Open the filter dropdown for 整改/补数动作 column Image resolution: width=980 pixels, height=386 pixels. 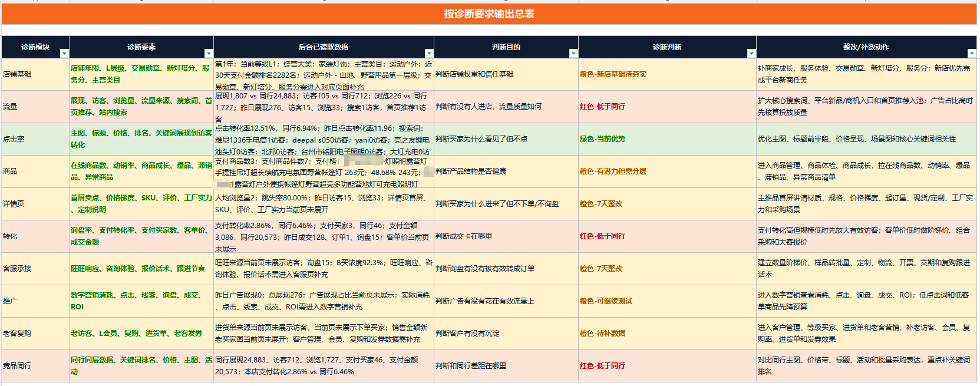pos(972,54)
